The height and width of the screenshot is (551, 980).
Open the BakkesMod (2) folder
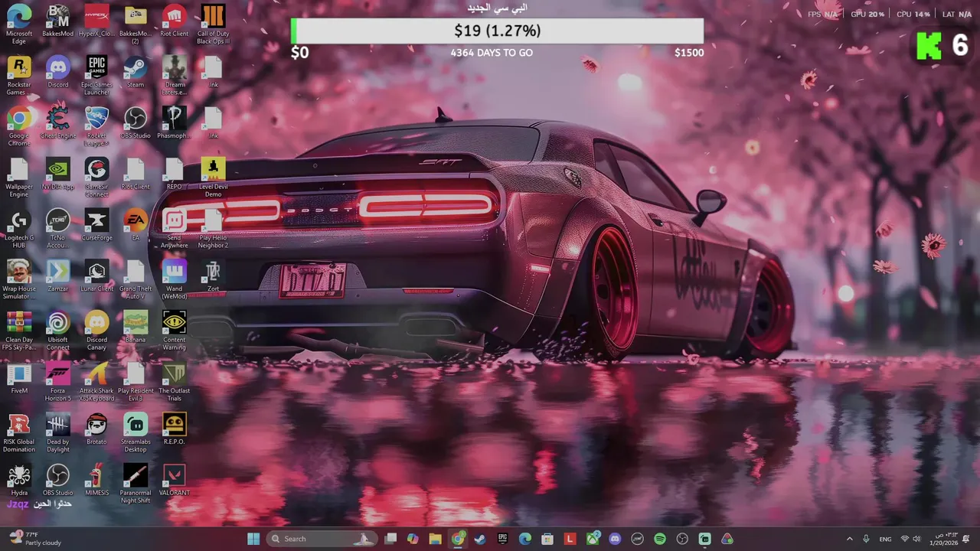(x=136, y=24)
